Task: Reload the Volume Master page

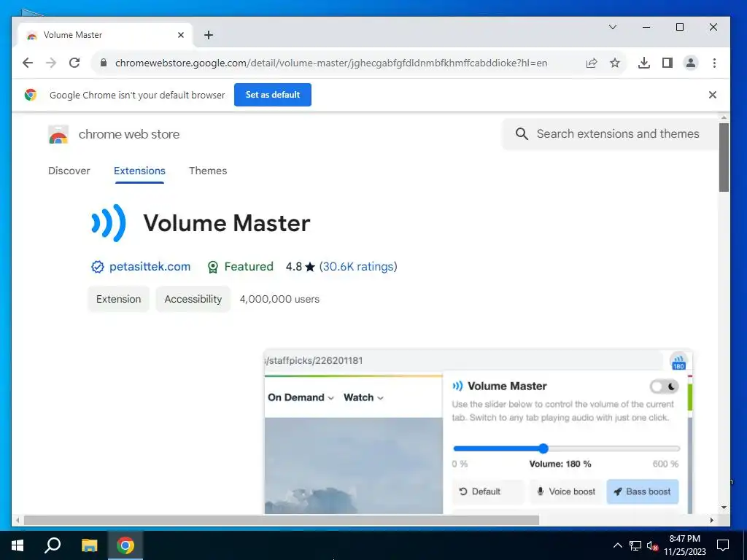Action: point(74,63)
